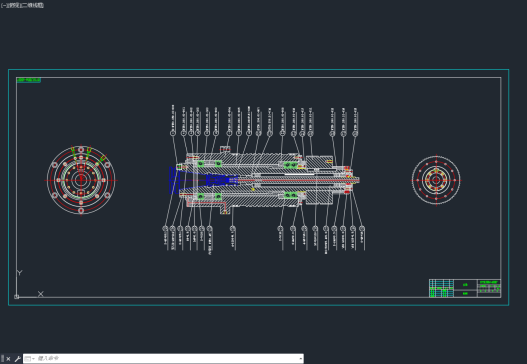527x364 pixels.
Task: Open the [-] viewport controls menu
Action: (x=4, y=5)
